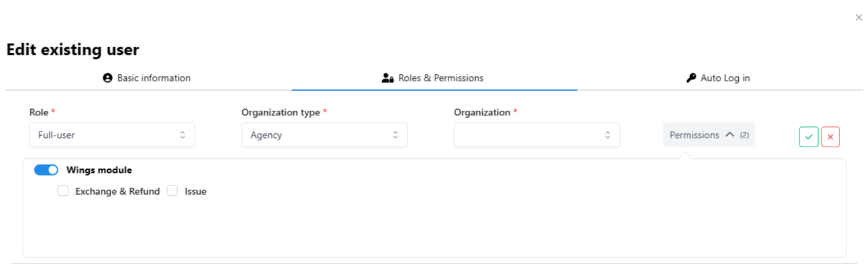868x273 pixels.
Task: Click the up-down arrows in Role field
Action: [x=183, y=135]
